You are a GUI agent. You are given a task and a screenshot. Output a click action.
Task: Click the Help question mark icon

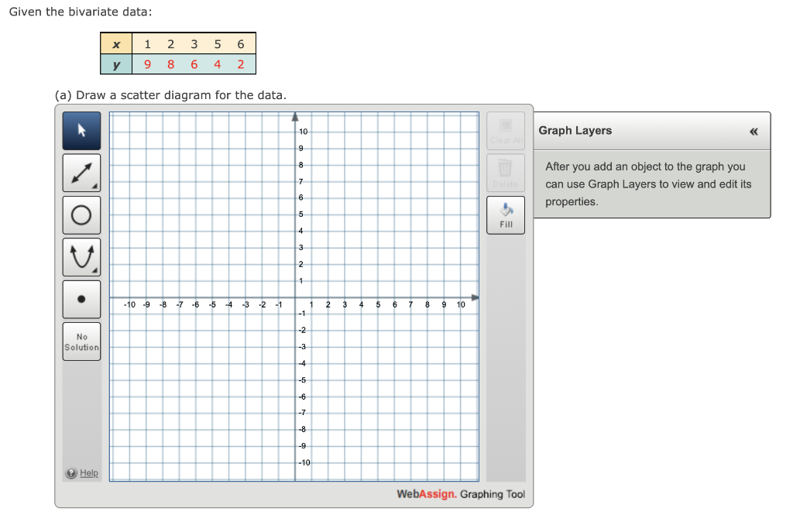(x=70, y=472)
